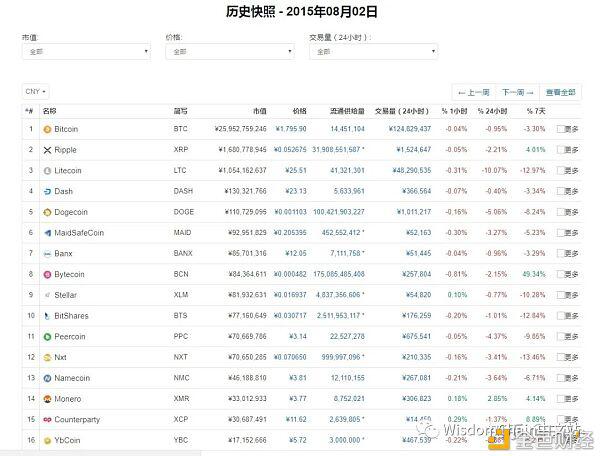The image size is (600, 456).
Task: Click the Peercoin logo icon
Action: click(x=47, y=337)
